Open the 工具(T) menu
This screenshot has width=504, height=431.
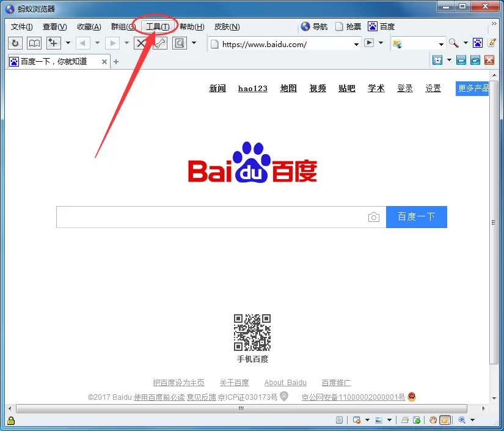click(158, 27)
